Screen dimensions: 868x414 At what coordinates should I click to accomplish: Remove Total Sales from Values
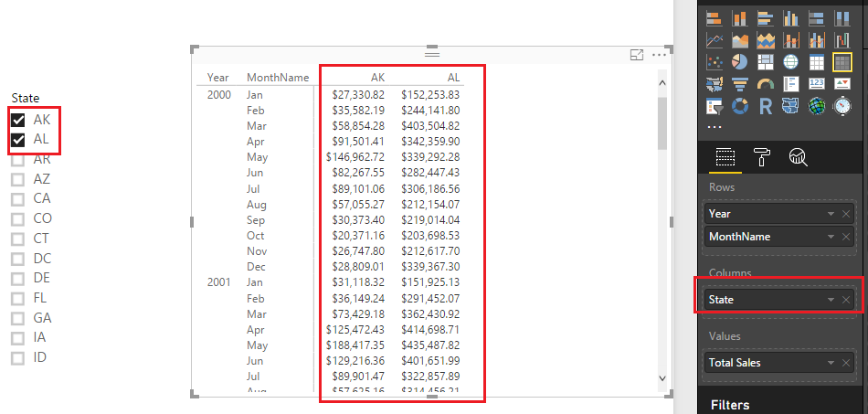(x=846, y=363)
